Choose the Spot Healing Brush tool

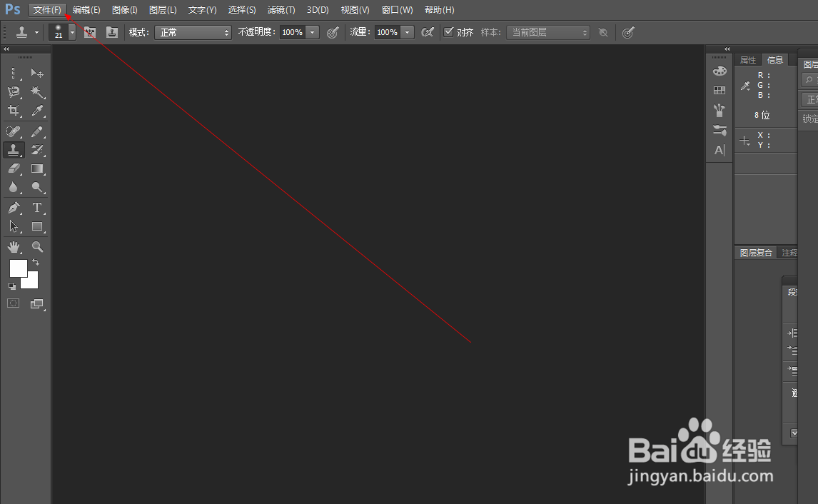(14, 131)
